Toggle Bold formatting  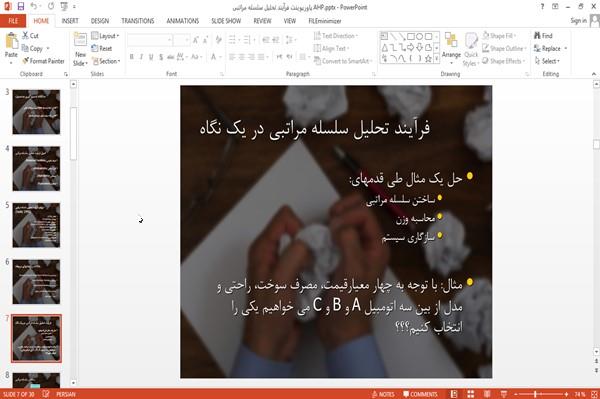(131, 57)
